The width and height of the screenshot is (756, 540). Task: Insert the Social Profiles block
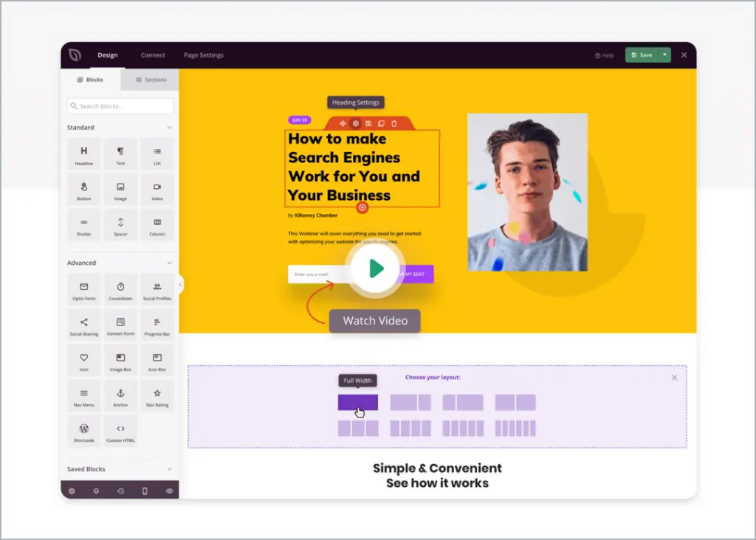157,290
